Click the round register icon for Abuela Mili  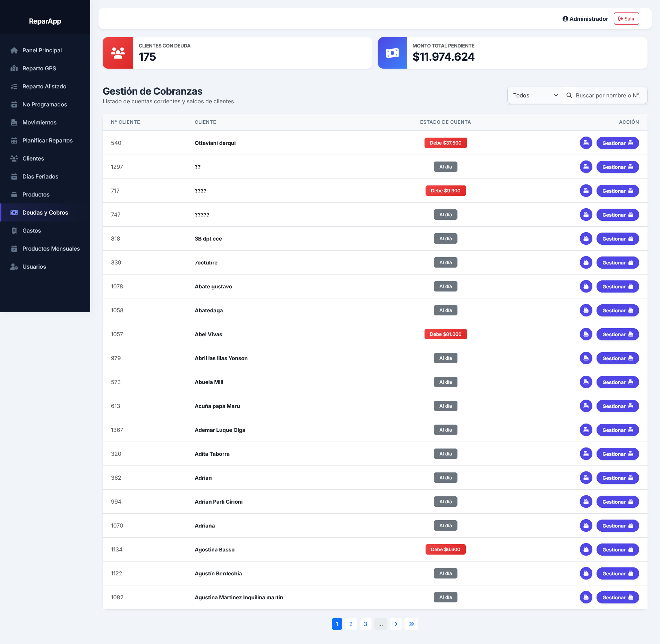point(586,382)
